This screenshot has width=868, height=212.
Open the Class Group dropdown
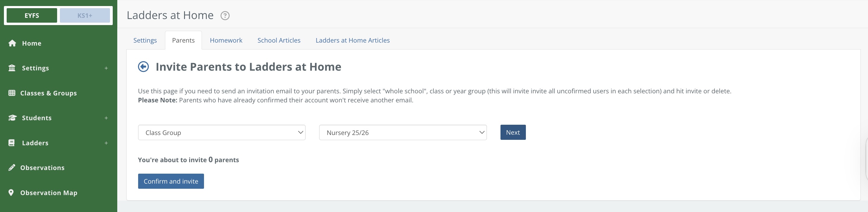(x=222, y=133)
